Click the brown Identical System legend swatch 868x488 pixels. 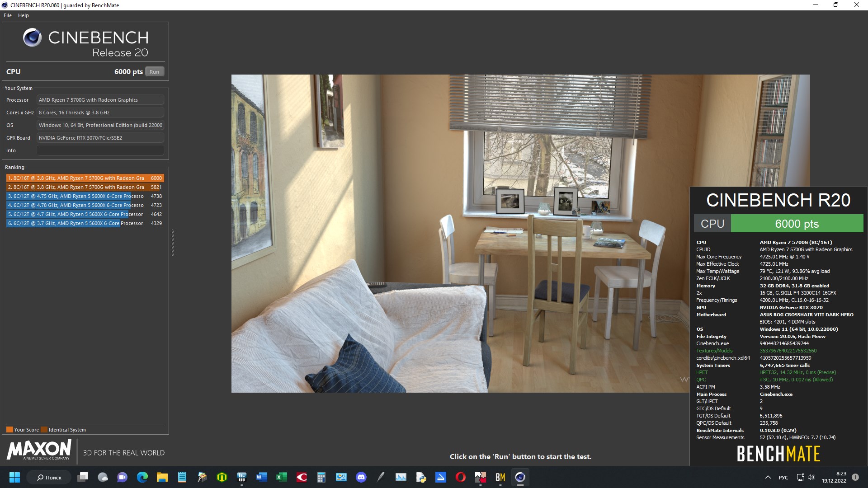(x=44, y=430)
